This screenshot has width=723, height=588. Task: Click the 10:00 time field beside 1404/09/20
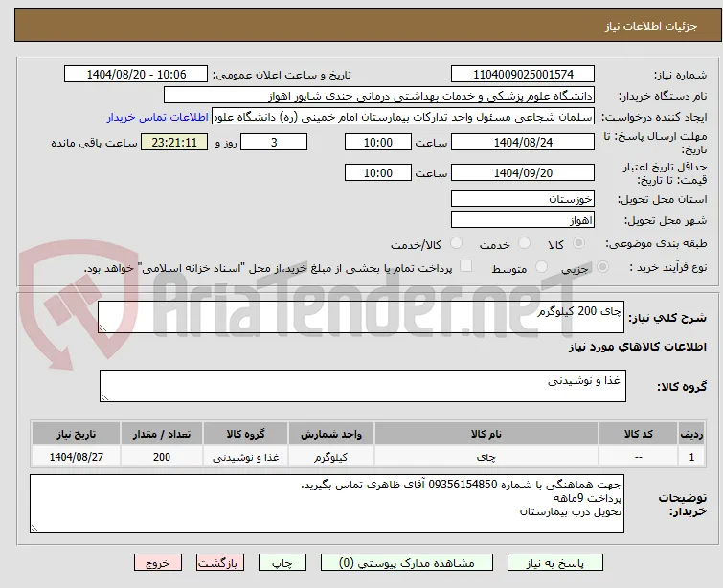378,172
